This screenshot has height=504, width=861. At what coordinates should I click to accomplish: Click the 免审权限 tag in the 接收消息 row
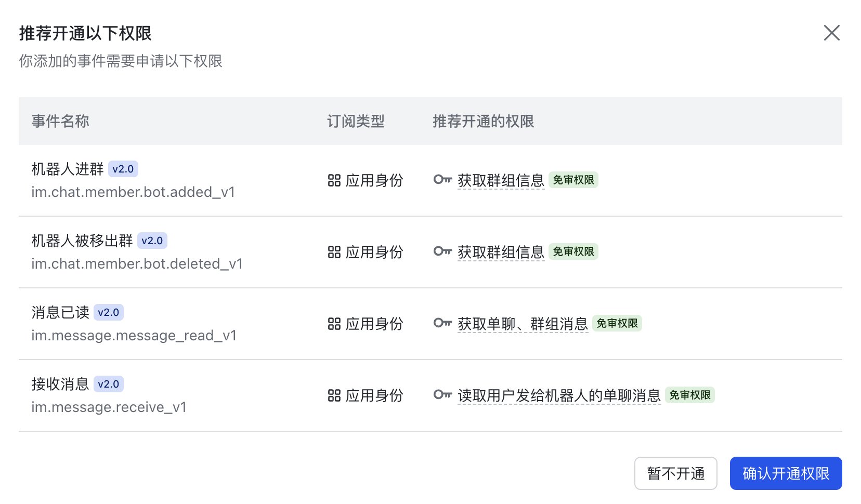(x=690, y=395)
